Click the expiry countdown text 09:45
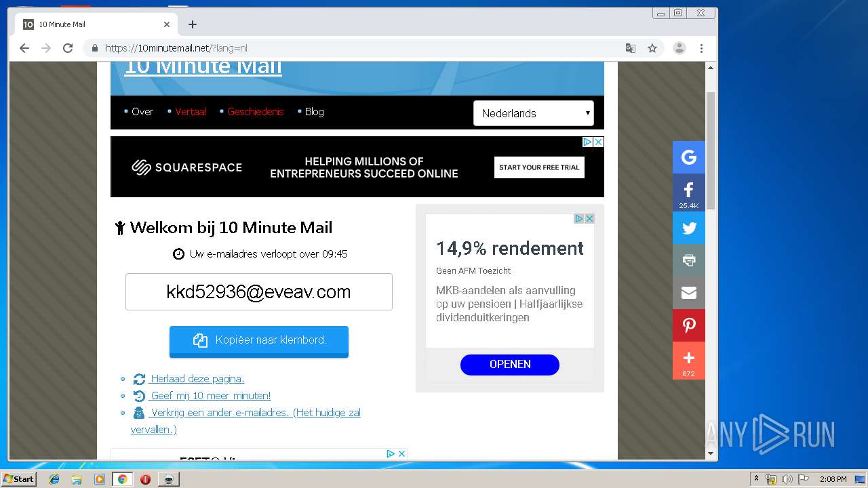The image size is (868, 488). (334, 254)
